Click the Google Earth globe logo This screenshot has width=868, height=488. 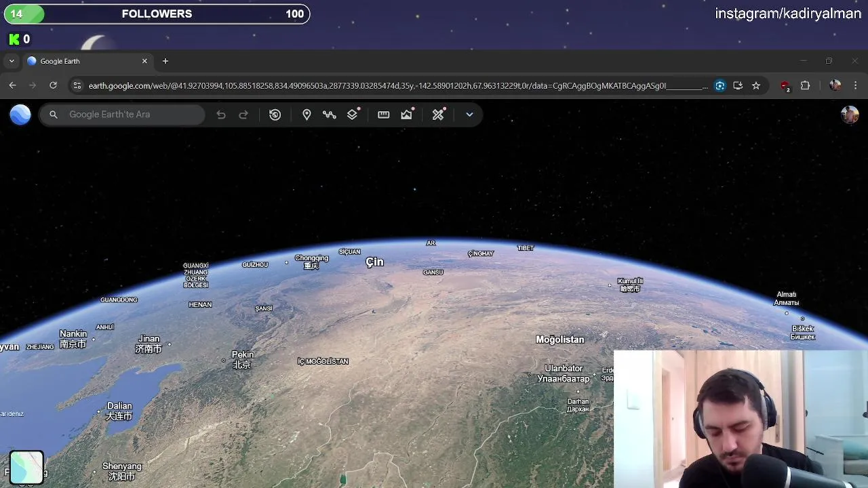[20, 115]
